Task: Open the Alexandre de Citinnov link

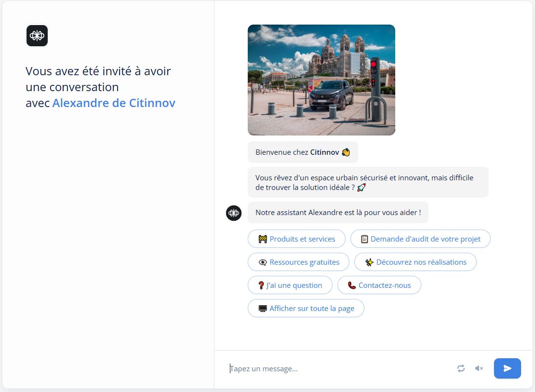Action: click(x=113, y=103)
